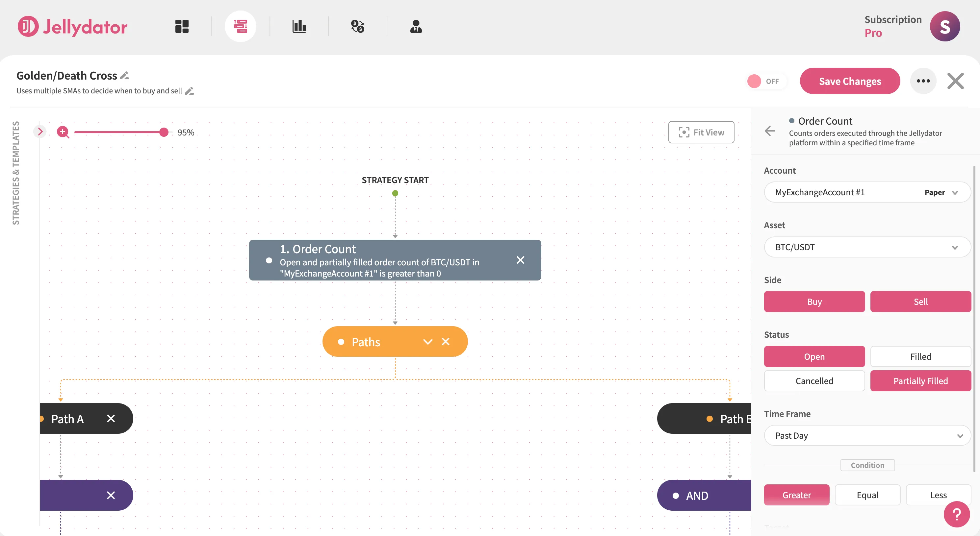Screen dimensions: 980x536
Task: Click the zoom slider handle
Action: point(164,132)
